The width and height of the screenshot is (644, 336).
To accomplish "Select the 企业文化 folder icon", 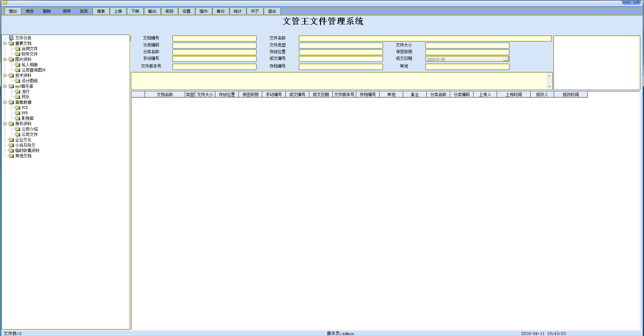I will (11, 140).
